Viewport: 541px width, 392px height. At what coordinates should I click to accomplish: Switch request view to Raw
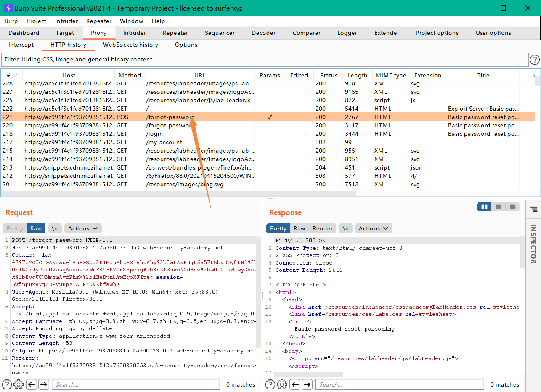click(x=36, y=228)
